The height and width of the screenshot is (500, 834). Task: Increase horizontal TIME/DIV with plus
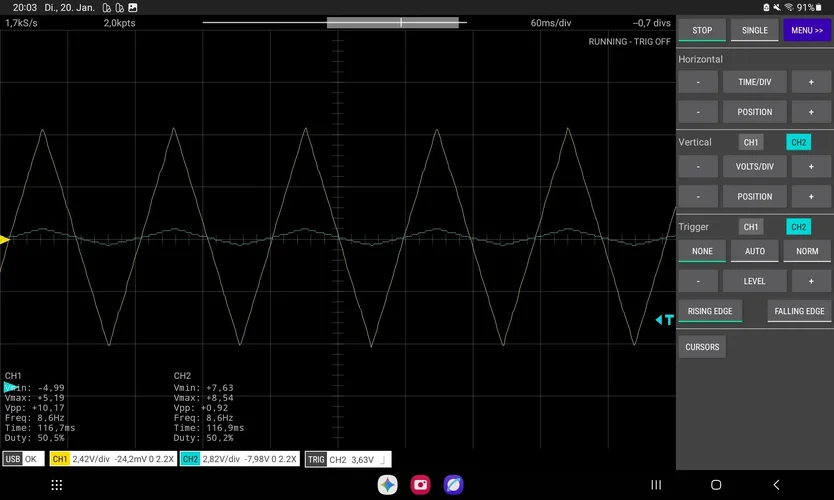point(811,82)
